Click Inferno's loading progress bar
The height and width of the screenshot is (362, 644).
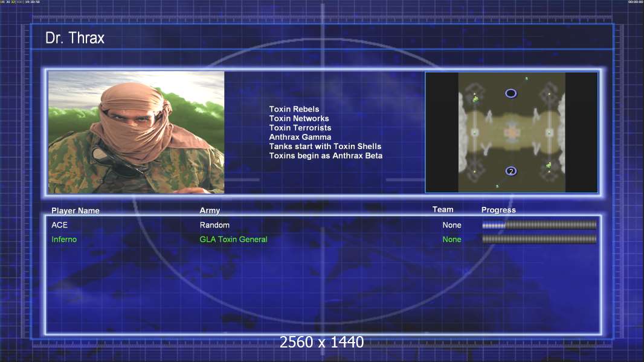[x=539, y=240]
